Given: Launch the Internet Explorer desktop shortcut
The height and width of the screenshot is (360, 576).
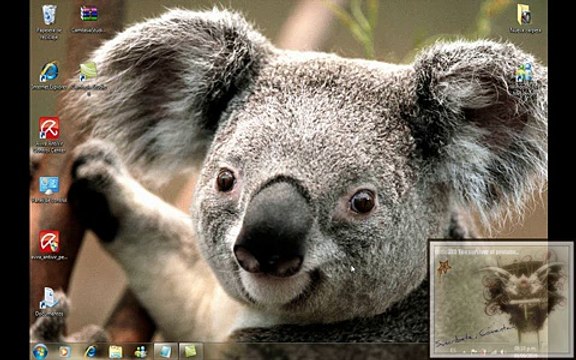Looking at the screenshot, I should tap(49, 72).
